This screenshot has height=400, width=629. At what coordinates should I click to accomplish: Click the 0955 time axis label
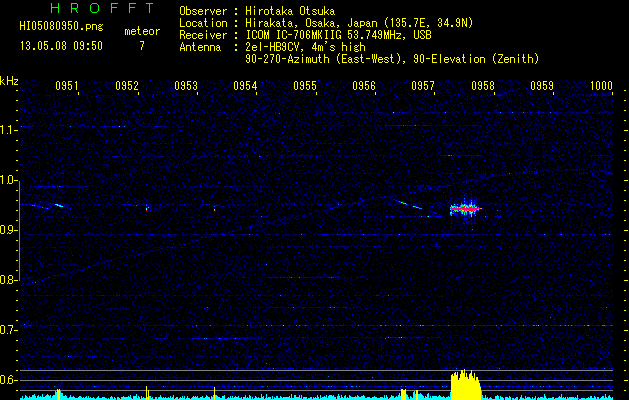point(305,86)
